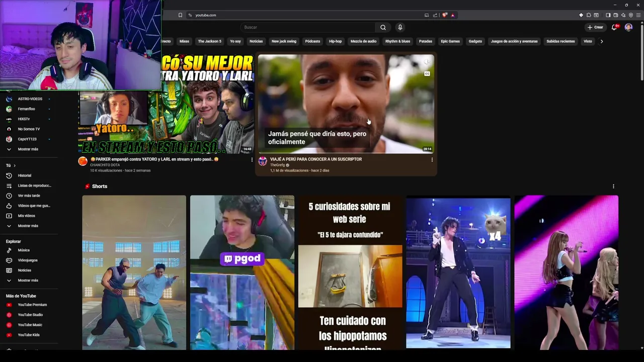
Task: Select the 'Mixes' filter chip
Action: pyautogui.click(x=184, y=41)
